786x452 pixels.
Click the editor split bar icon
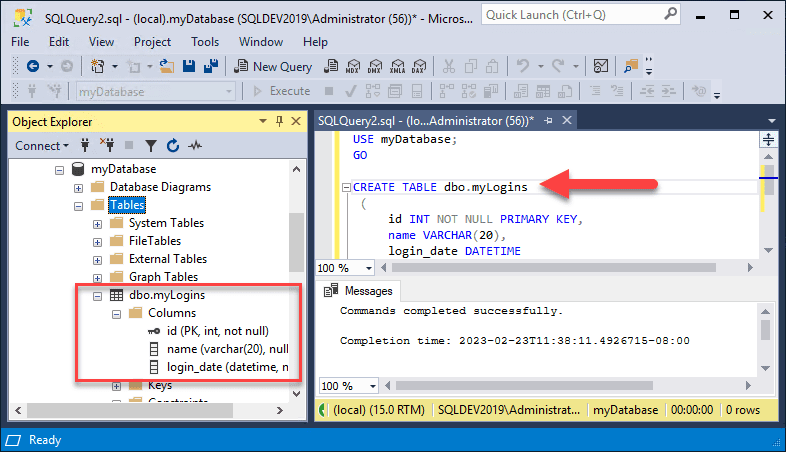[x=768, y=139]
